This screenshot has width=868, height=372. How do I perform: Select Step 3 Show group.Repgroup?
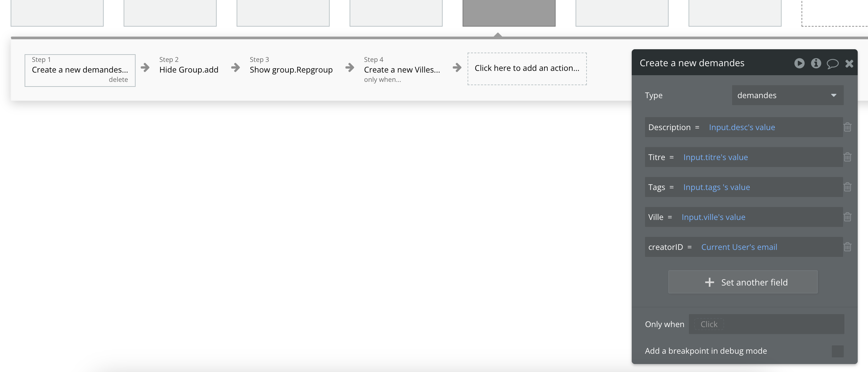pyautogui.click(x=291, y=70)
